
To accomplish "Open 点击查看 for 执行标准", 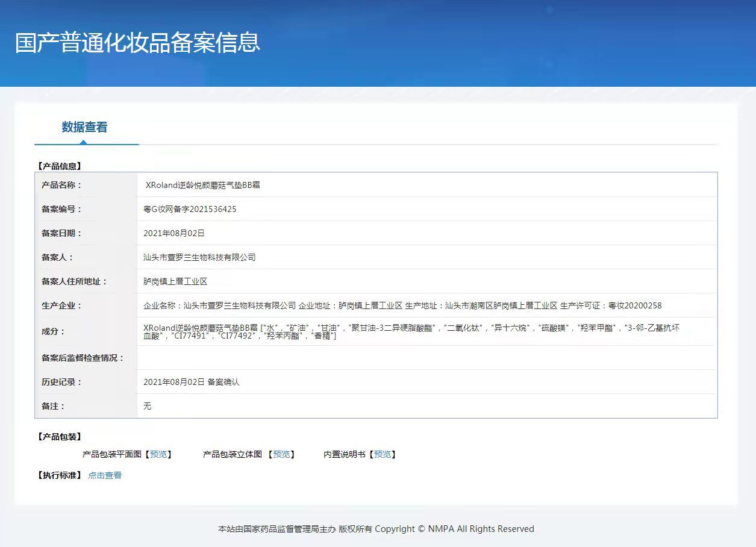I will pos(105,475).
